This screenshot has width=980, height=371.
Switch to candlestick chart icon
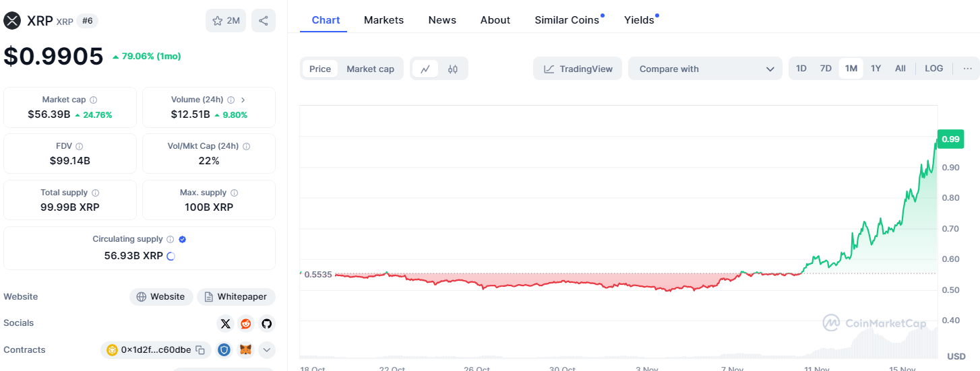tap(453, 69)
